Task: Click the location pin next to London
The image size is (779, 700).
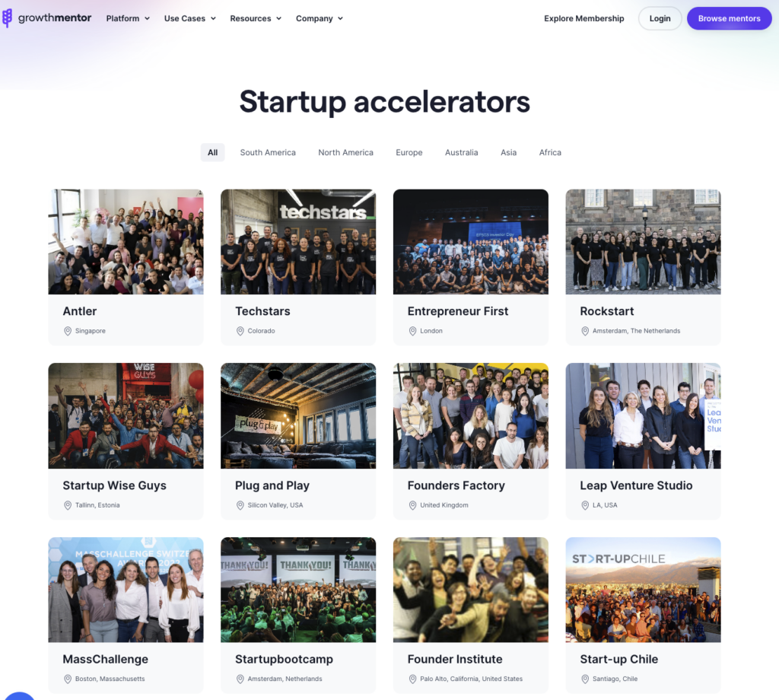Action: point(412,331)
